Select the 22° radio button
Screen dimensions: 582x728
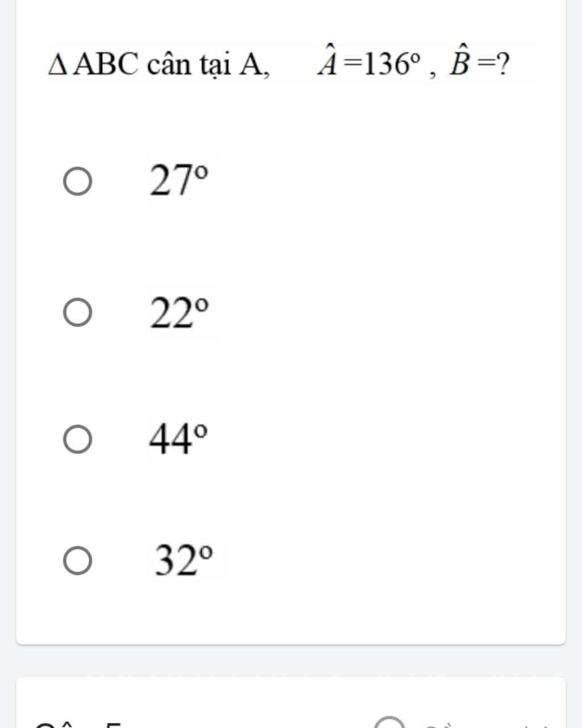[x=77, y=312]
